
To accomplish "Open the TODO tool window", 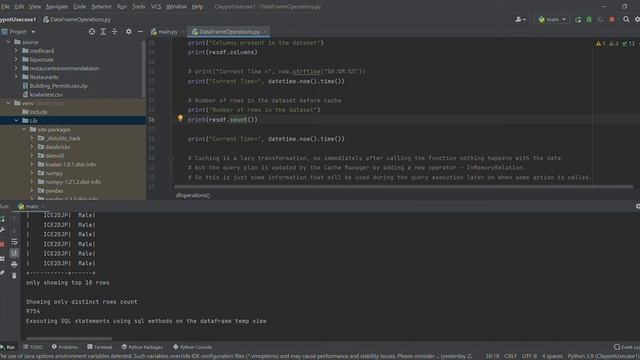I will tap(33, 347).
